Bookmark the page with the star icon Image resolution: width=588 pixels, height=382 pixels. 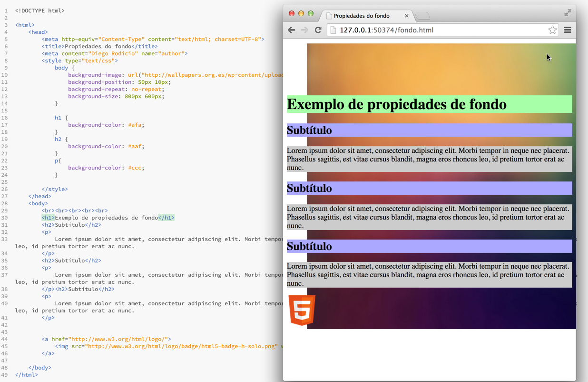[x=552, y=30]
